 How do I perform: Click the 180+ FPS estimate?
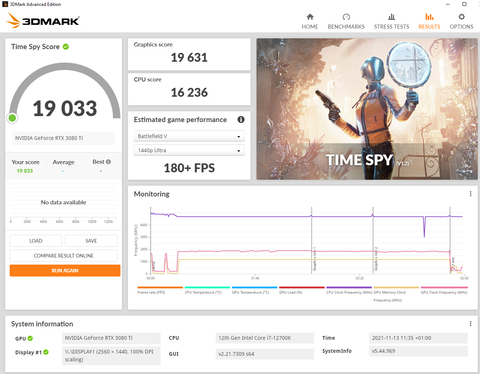click(189, 168)
